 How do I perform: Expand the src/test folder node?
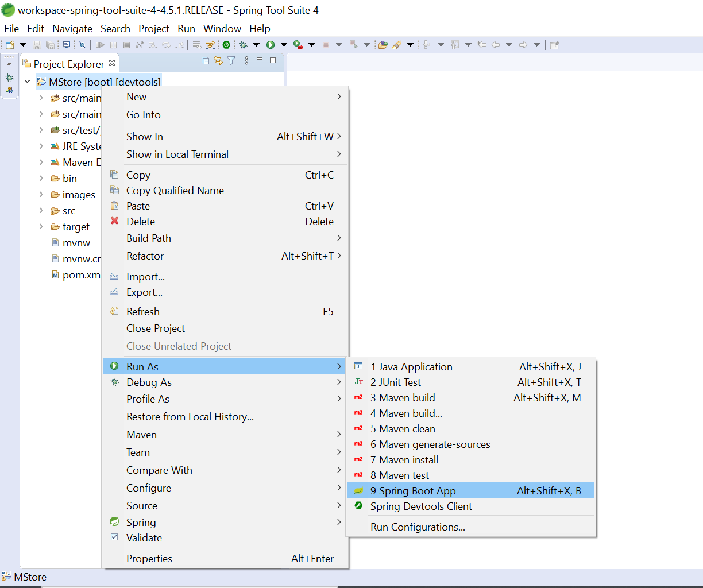tap(41, 130)
